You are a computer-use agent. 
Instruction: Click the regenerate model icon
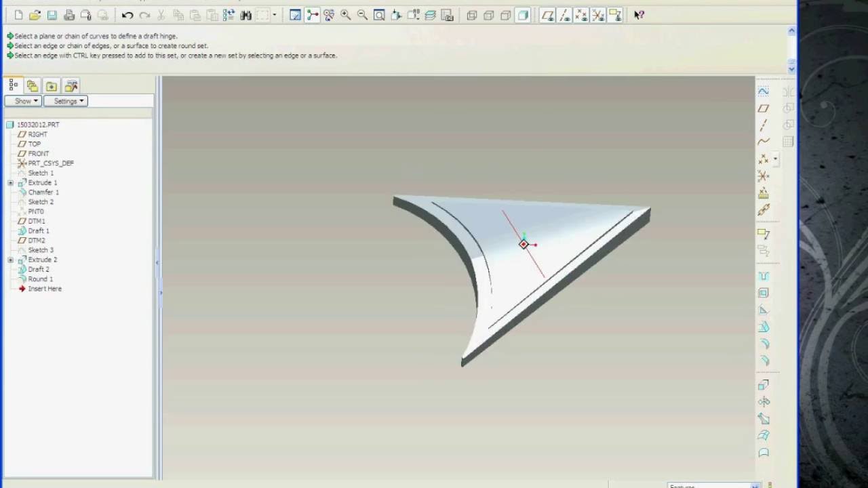pyautogui.click(x=229, y=15)
